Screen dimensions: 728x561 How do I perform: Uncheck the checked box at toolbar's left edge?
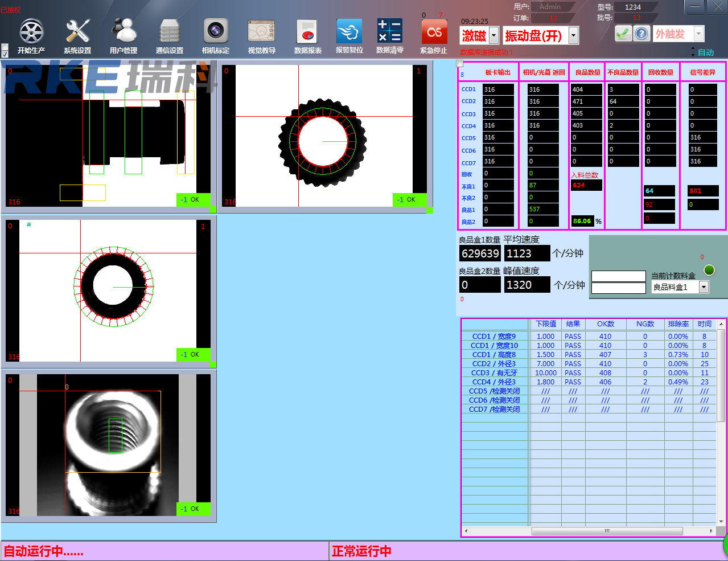click(x=5, y=55)
